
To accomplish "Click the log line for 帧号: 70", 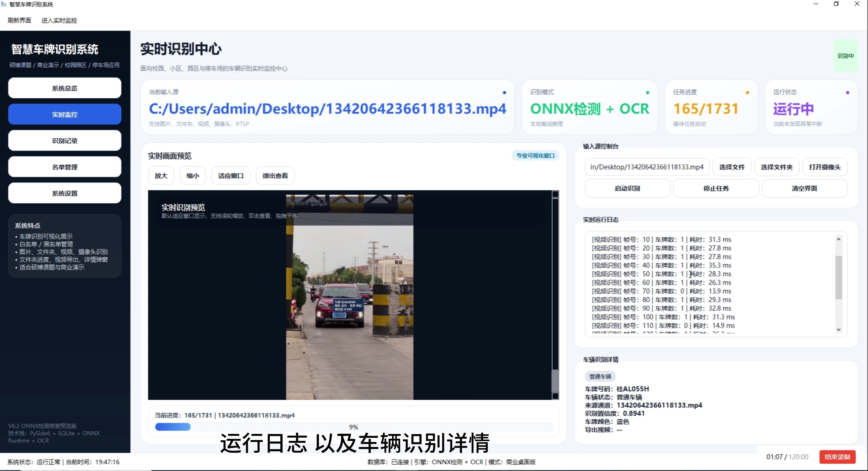I will (661, 291).
